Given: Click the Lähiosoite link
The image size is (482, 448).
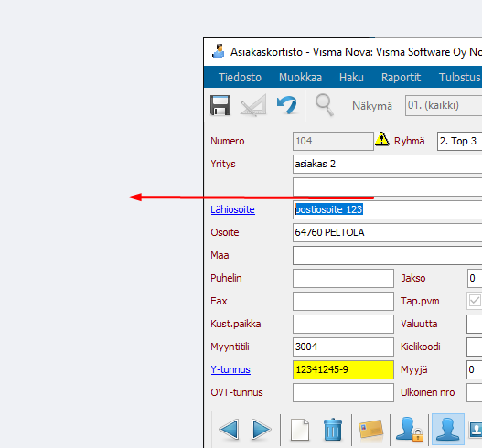Looking at the screenshot, I should pyautogui.click(x=232, y=209).
